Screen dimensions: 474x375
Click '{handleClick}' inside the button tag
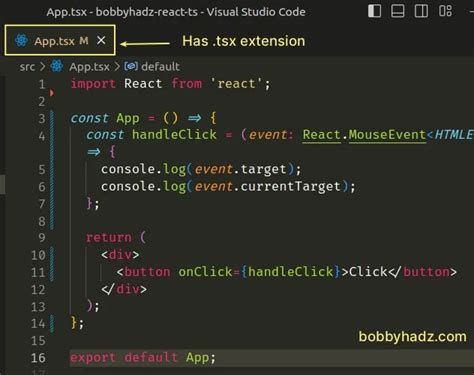290,272
